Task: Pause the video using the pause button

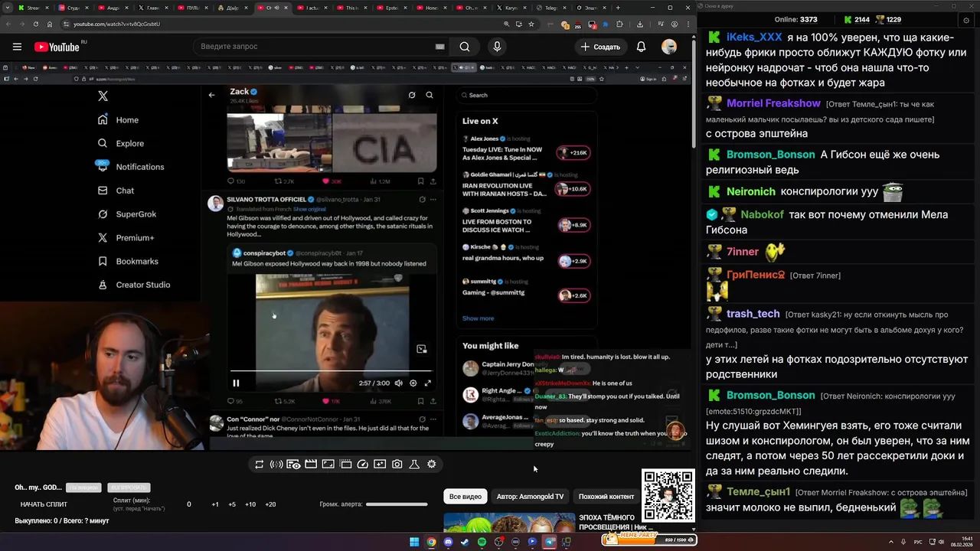Action: pos(236,383)
